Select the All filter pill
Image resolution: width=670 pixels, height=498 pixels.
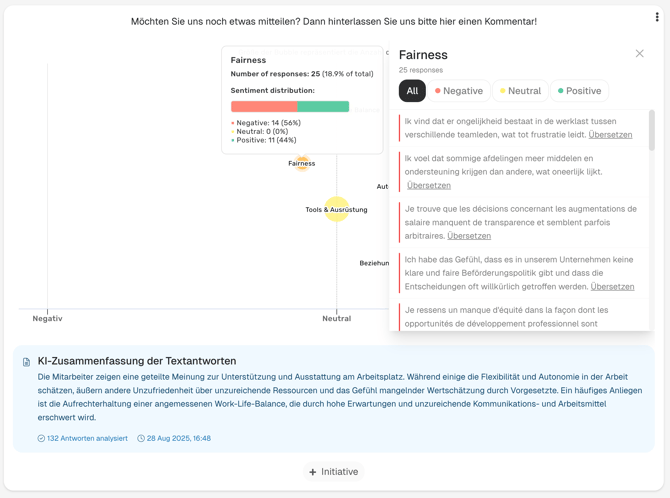pyautogui.click(x=412, y=91)
